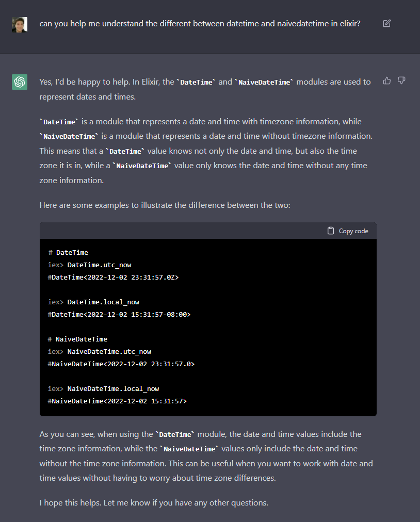Click the '# DateTime' comment line
The height and width of the screenshot is (522, 420).
tap(68, 252)
